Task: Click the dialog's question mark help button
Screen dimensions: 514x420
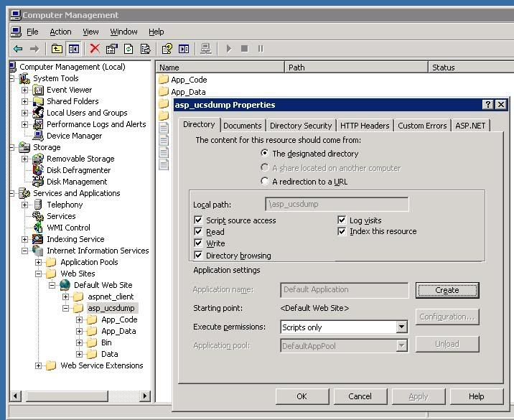Action: click(x=488, y=105)
